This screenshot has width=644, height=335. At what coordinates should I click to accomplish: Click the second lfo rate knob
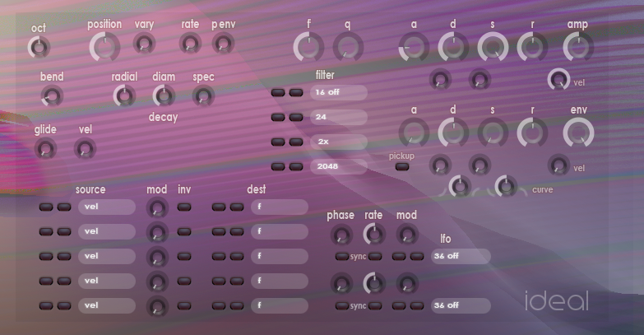pyautogui.click(x=374, y=283)
